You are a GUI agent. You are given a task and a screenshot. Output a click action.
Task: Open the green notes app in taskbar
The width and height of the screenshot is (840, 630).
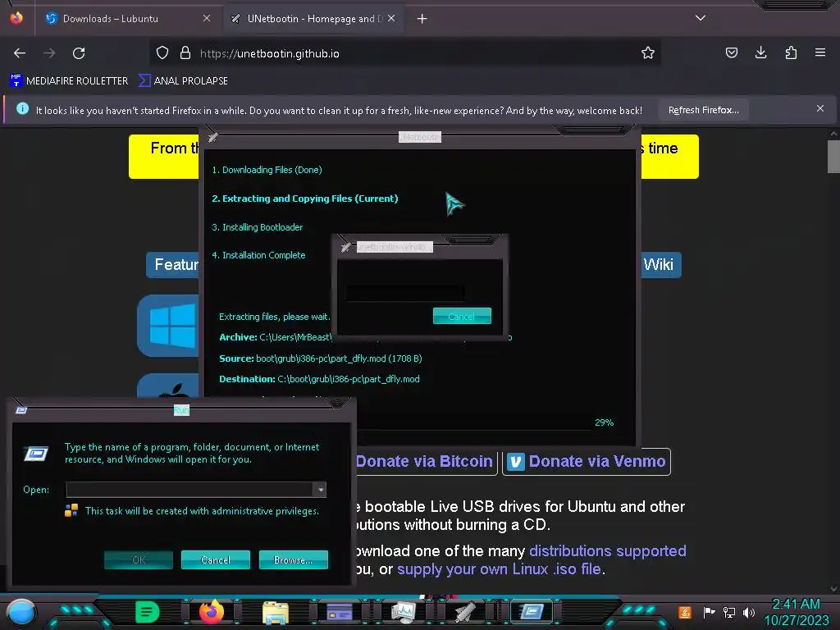tap(148, 612)
